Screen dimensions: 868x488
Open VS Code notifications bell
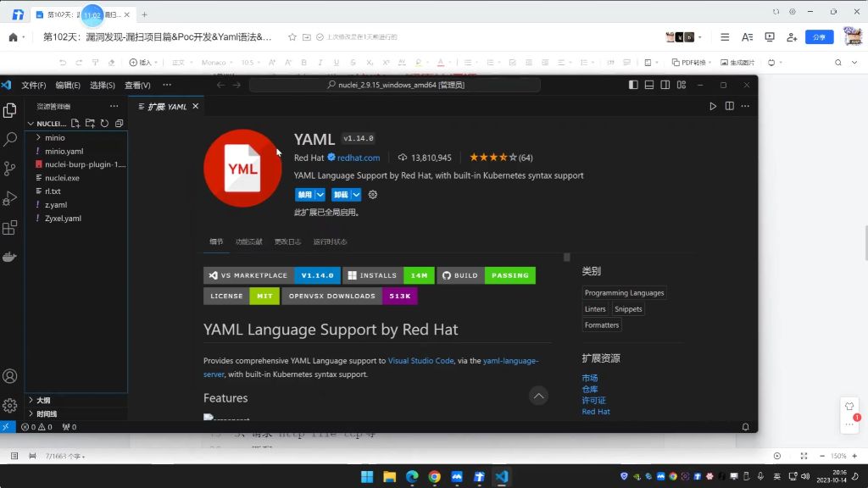tap(746, 427)
